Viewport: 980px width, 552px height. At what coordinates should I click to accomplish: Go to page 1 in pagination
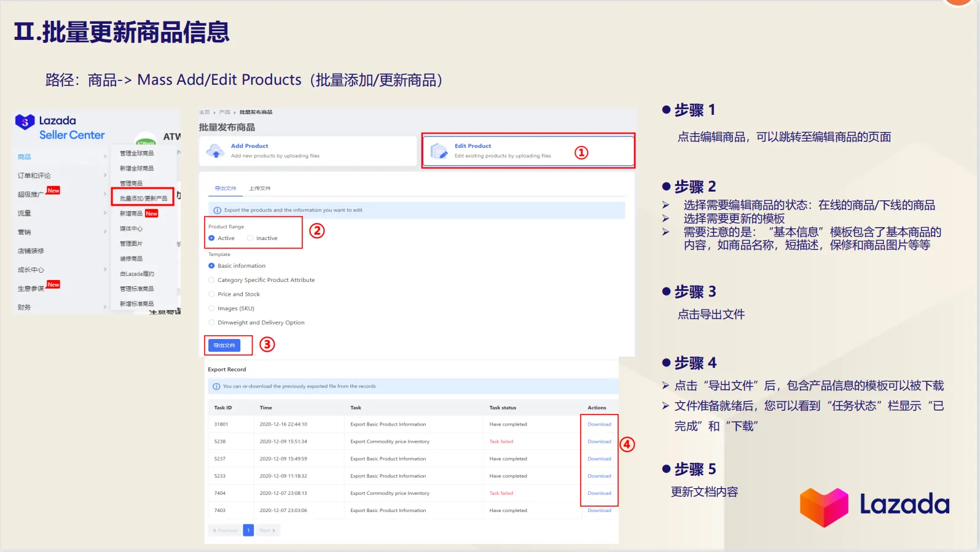click(x=248, y=530)
